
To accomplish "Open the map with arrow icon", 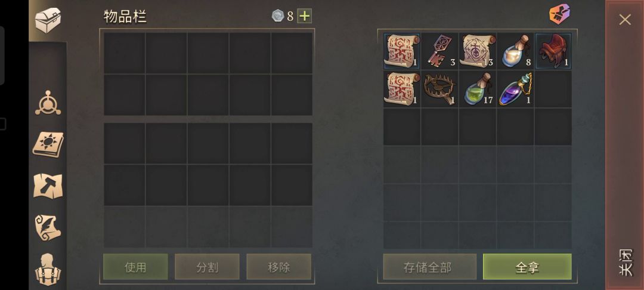I will pos(48,186).
